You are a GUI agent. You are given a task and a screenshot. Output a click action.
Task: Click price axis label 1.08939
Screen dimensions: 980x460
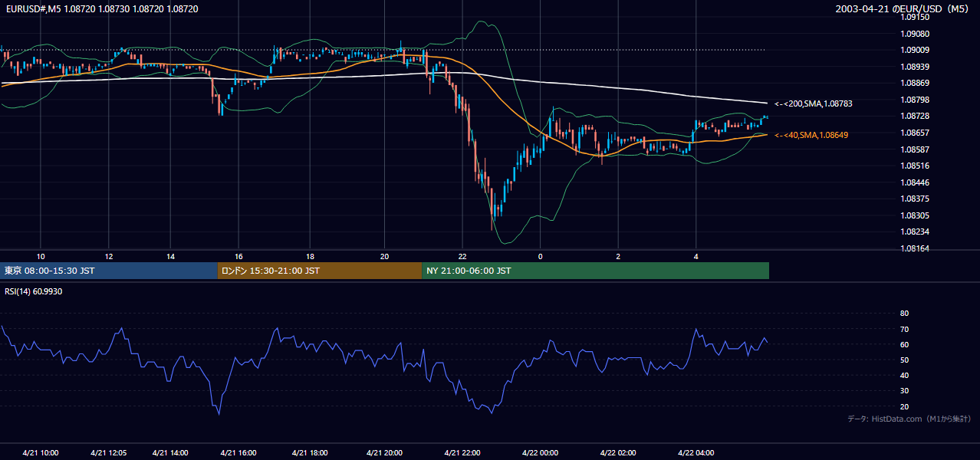[915, 67]
